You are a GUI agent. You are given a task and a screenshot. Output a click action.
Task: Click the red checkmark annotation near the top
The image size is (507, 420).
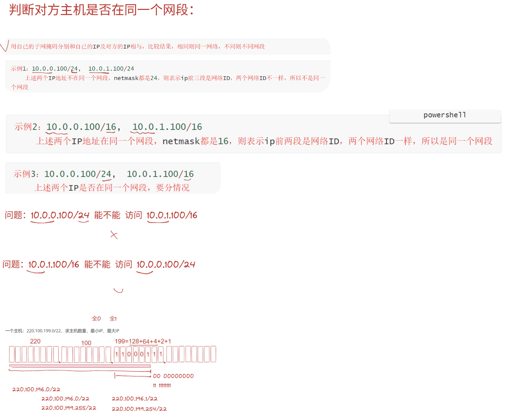coord(5,46)
